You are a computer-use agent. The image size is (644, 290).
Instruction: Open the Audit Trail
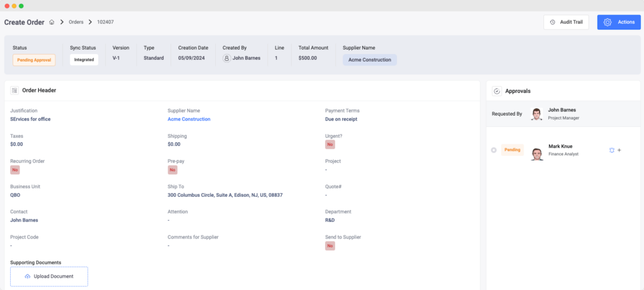click(x=566, y=22)
